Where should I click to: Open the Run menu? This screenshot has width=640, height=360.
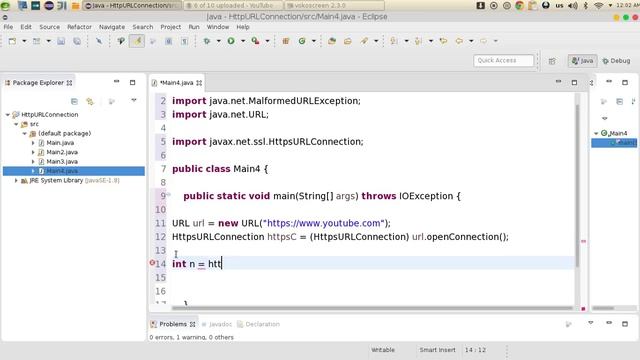coord(194,27)
